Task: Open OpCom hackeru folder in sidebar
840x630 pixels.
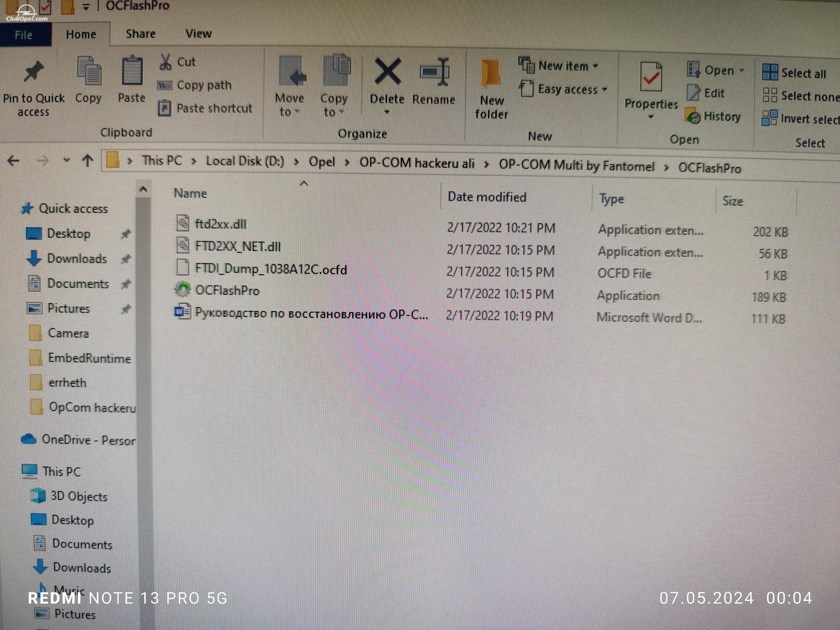Action: (92, 408)
